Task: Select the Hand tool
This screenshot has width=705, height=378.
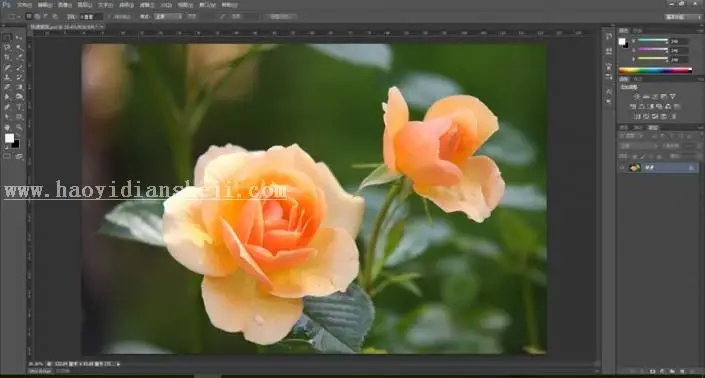Action: point(7,127)
